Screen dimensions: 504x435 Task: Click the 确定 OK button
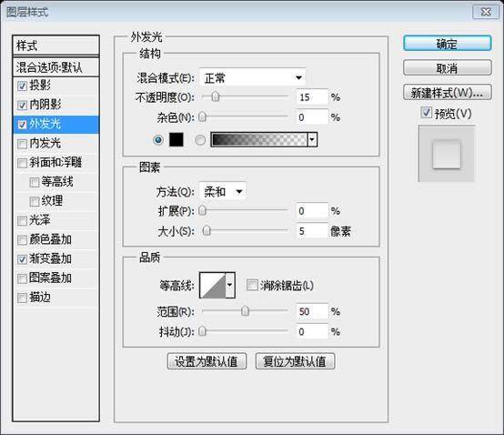[x=447, y=44]
